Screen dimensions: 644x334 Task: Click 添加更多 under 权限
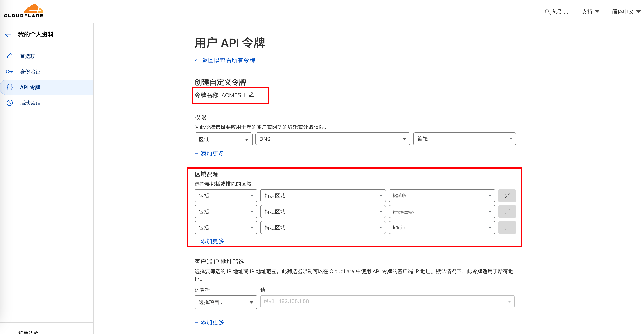pos(209,154)
